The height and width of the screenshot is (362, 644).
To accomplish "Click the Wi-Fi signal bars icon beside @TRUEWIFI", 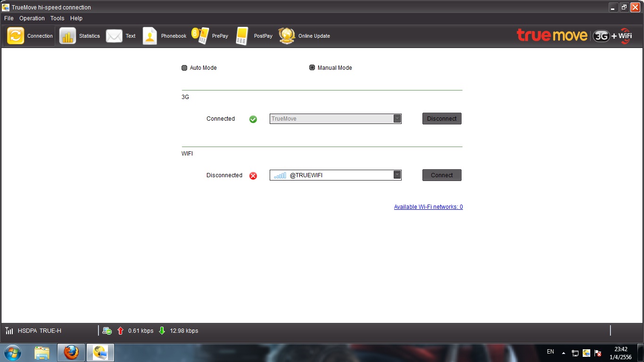I will pyautogui.click(x=280, y=175).
